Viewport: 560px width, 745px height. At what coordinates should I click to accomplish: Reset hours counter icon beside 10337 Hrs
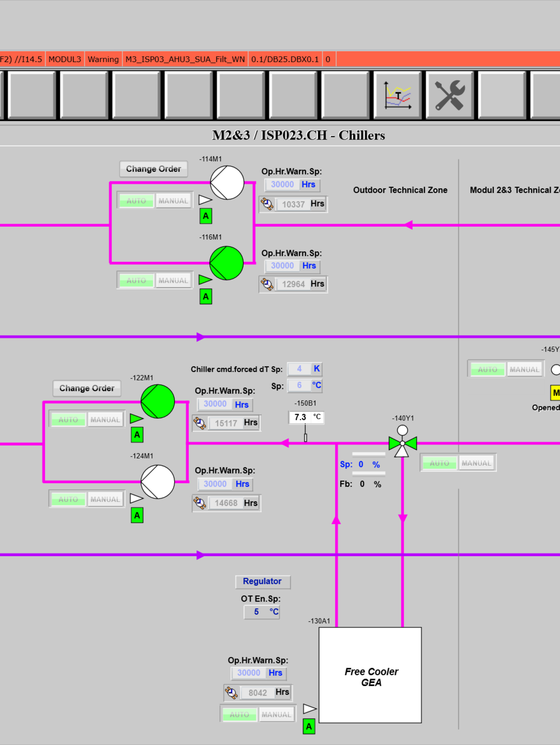coord(267,204)
